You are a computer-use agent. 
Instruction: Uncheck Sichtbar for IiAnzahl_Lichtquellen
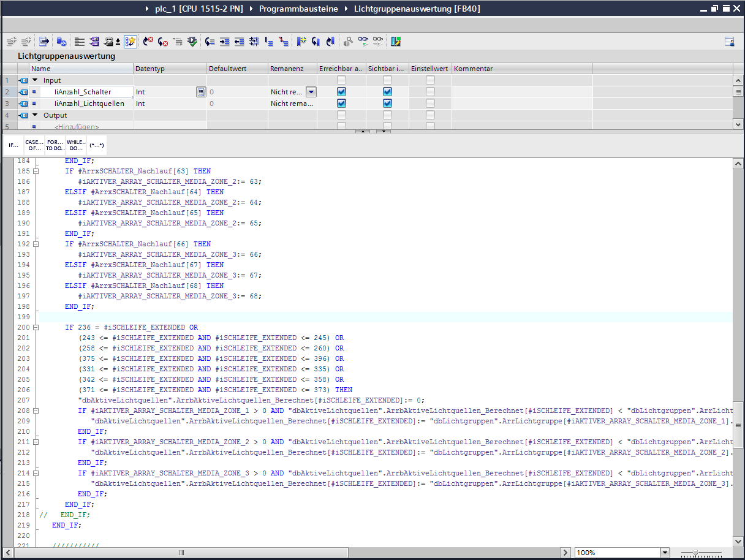pos(387,104)
